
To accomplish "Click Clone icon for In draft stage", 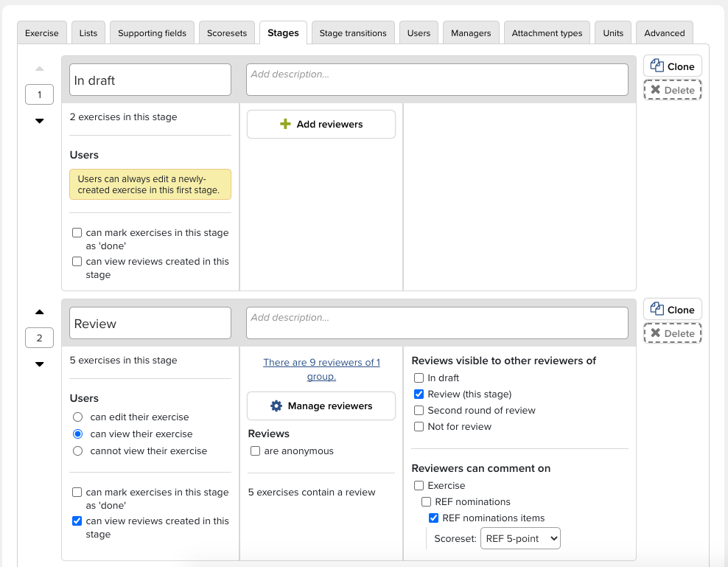I will point(657,66).
